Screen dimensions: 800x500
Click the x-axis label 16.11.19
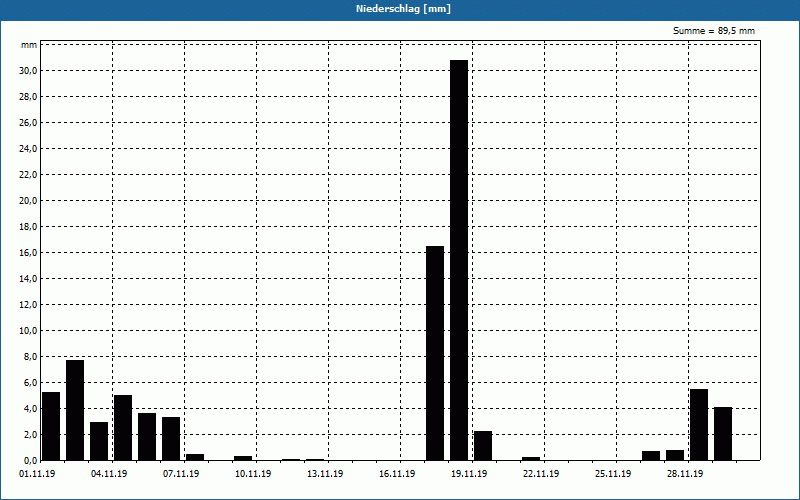pos(397,473)
